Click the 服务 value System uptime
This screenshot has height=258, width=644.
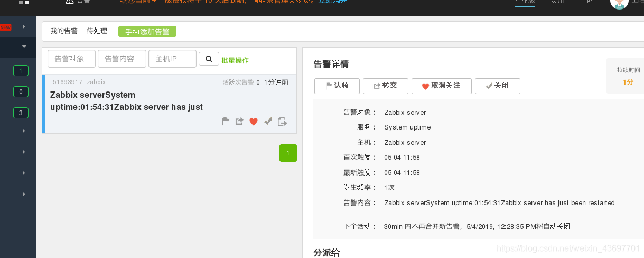(407, 127)
